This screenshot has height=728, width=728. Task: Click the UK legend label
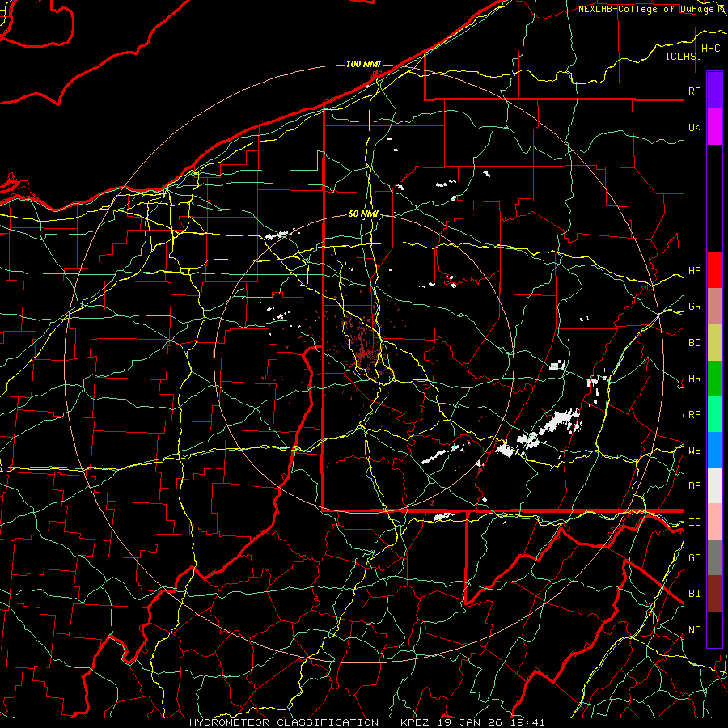pyautogui.click(x=694, y=127)
